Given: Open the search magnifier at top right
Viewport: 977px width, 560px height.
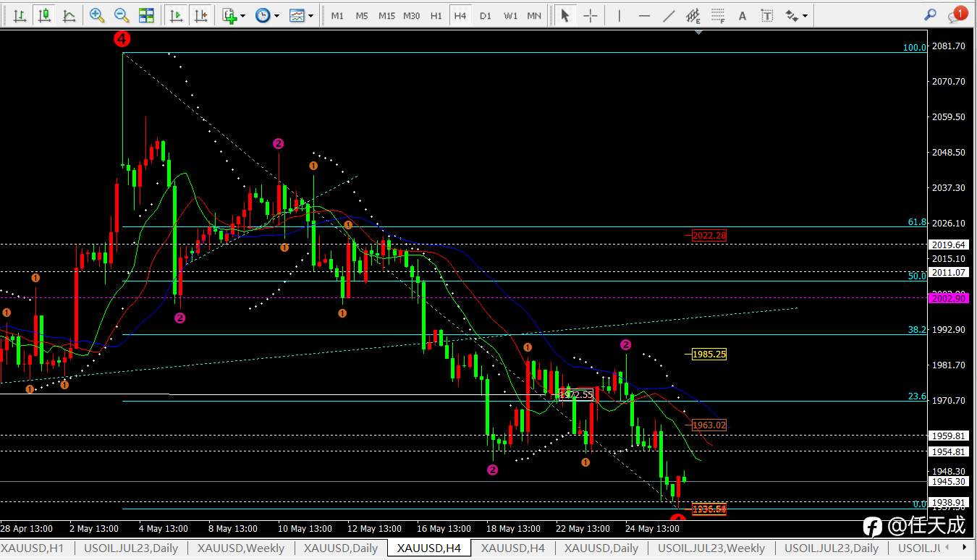Looking at the screenshot, I should coord(931,14).
